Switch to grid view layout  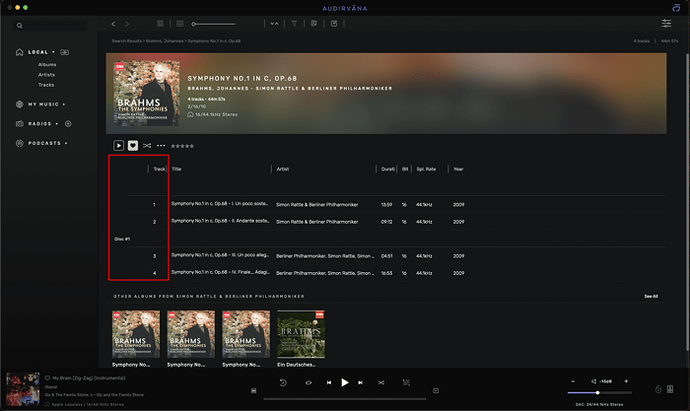point(160,23)
